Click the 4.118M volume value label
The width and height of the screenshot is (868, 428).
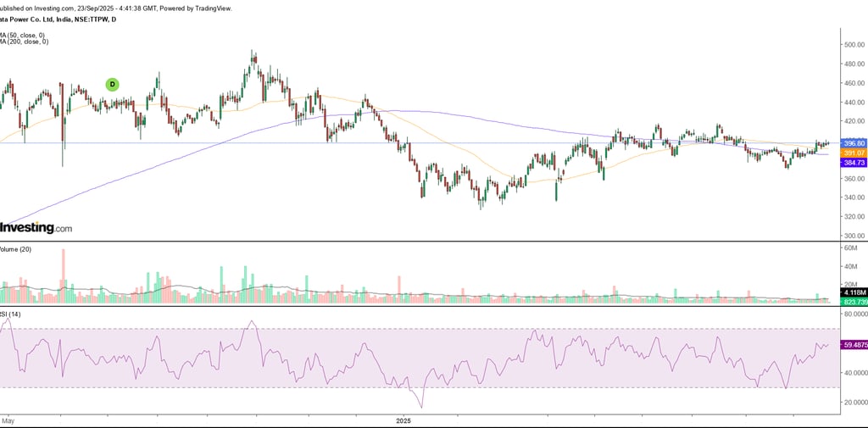[854, 292]
